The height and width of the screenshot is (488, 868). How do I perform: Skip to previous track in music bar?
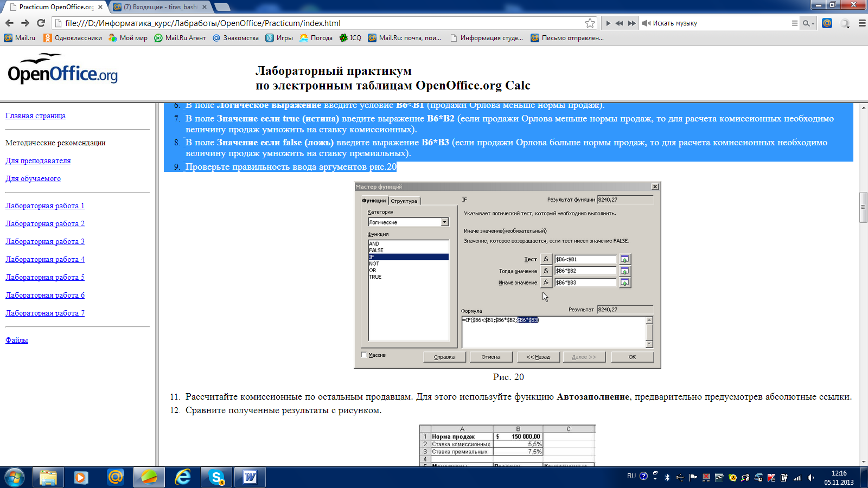point(619,23)
